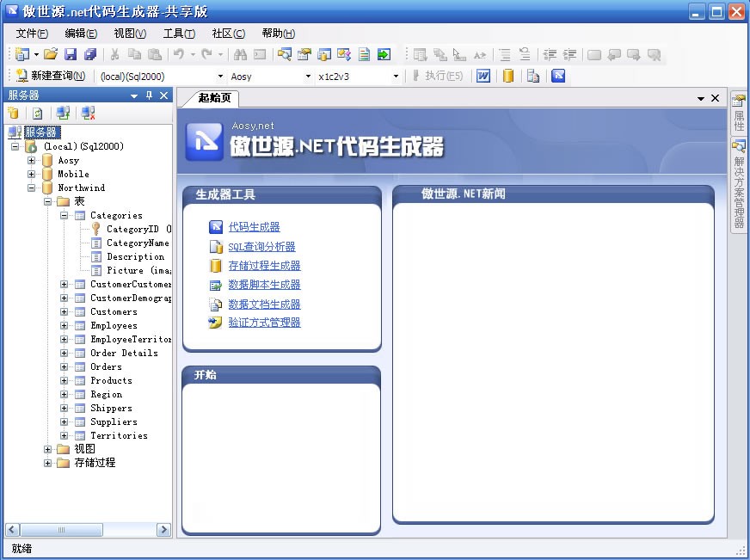Click the green arrow export toolbar icon
This screenshot has width=750, height=560.
[384, 54]
